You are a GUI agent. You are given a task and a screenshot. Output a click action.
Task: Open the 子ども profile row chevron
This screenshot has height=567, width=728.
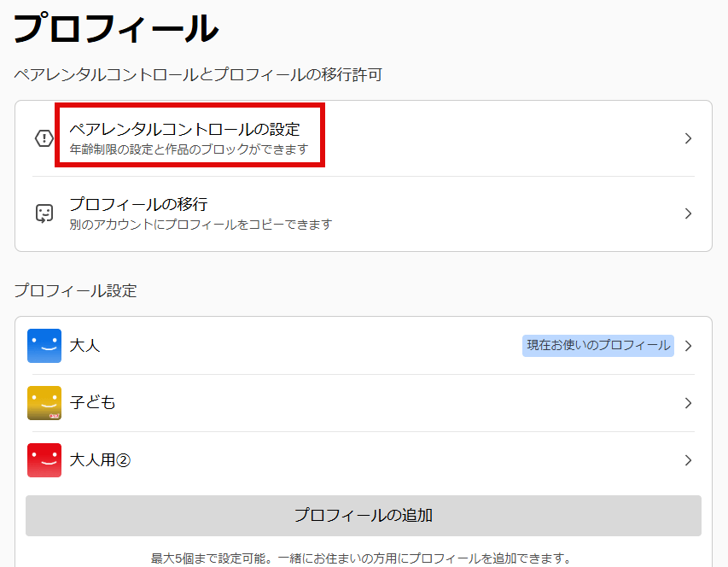[x=688, y=403]
